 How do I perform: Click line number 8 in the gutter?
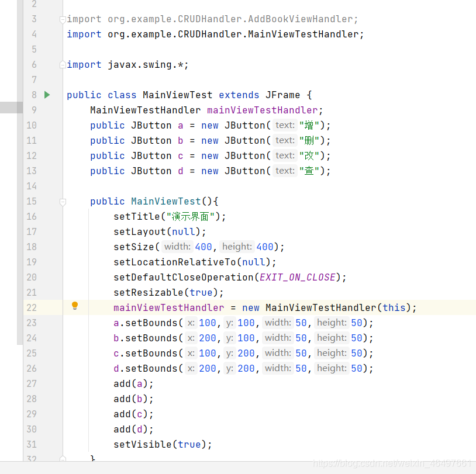(35, 95)
